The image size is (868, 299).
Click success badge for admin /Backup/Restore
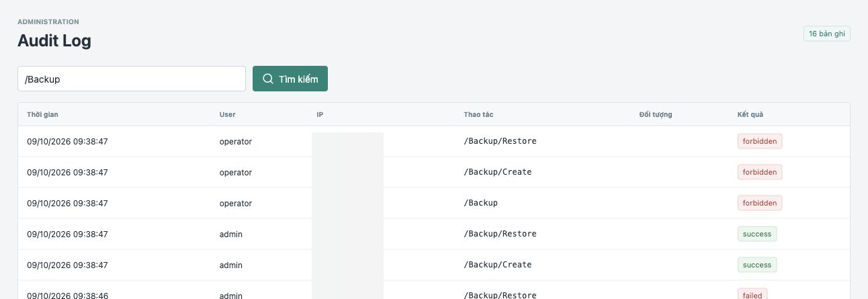pyautogui.click(x=757, y=234)
